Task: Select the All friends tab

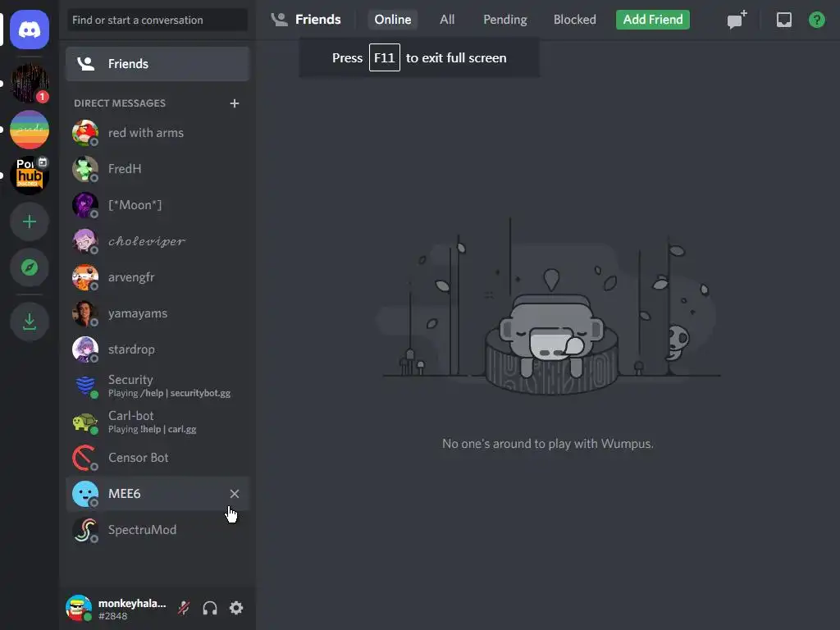Action: pyautogui.click(x=447, y=20)
